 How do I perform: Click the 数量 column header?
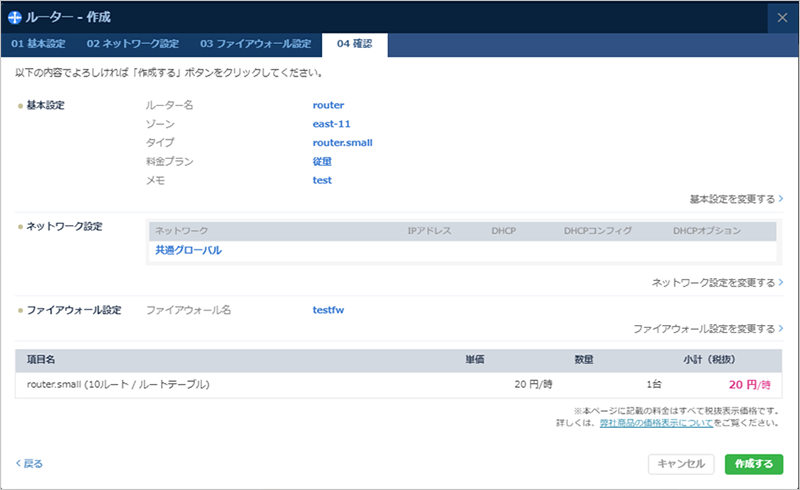click(584, 360)
